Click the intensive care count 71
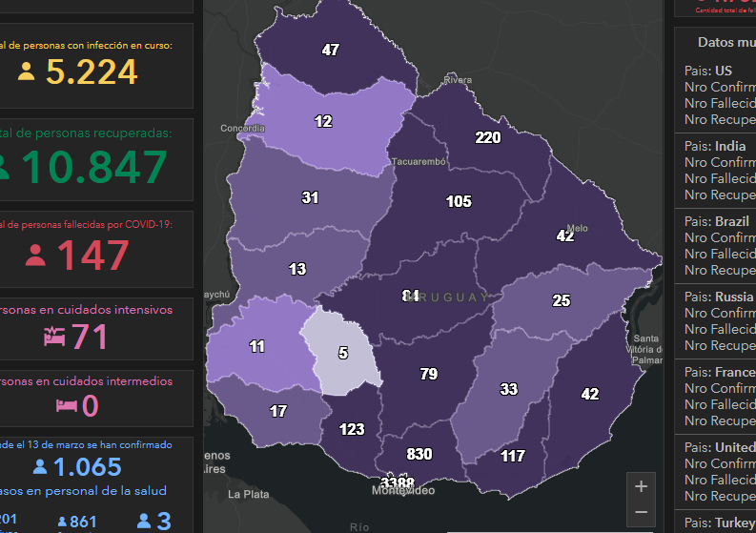 click(90, 337)
